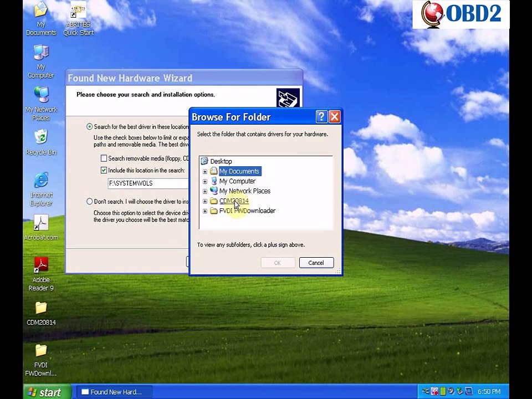532x399 pixels.
Task: Expand FVDI FWDownloader tree node
Action: point(205,211)
